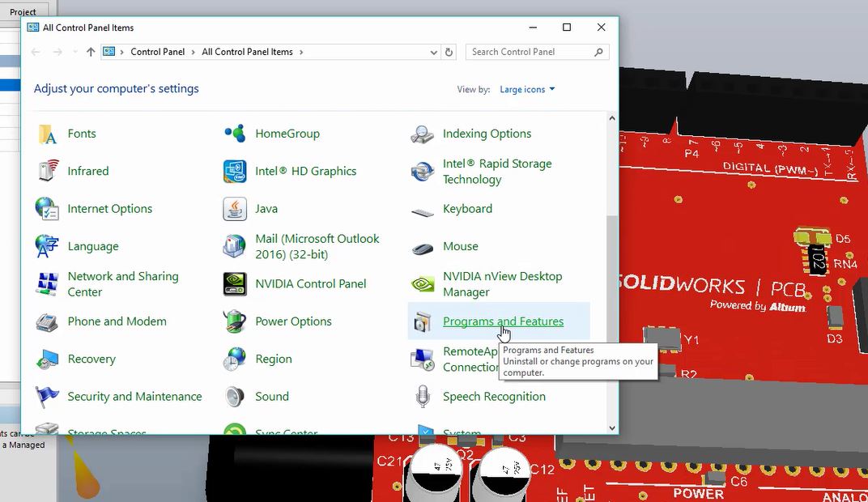868x502 pixels.
Task: Open the Infrared icon
Action: [47, 171]
